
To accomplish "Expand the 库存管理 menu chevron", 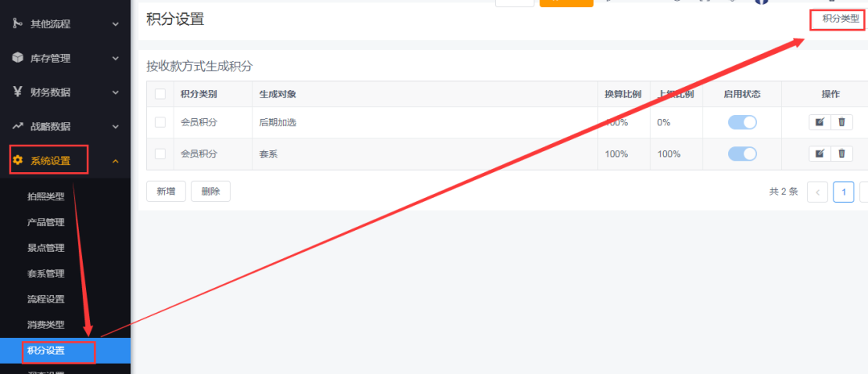I will point(115,58).
